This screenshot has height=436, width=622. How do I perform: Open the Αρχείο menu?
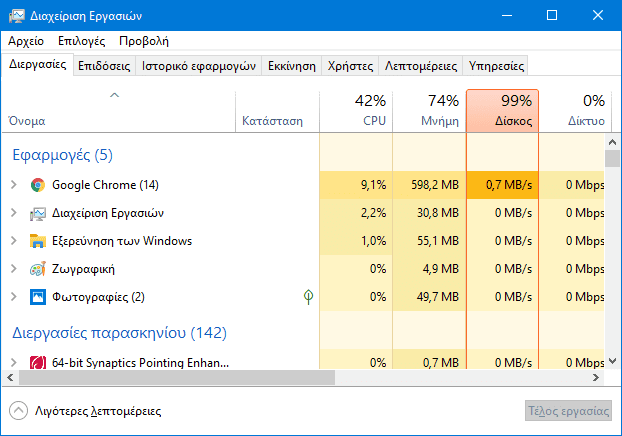click(25, 41)
